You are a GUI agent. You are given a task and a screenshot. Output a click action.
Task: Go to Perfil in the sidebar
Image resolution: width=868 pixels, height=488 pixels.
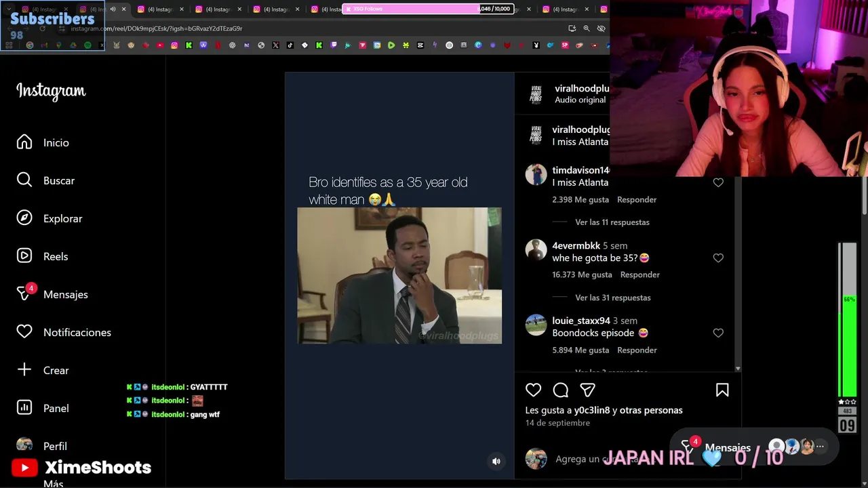[42, 446]
